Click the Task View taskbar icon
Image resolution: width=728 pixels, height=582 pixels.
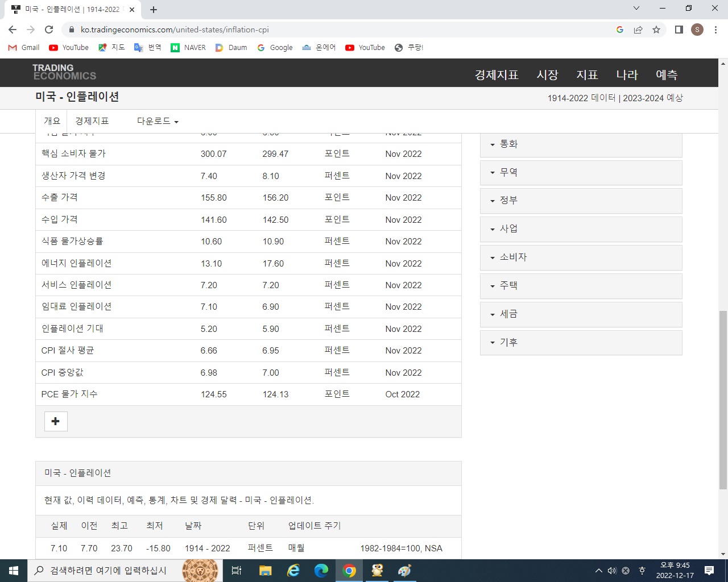pyautogui.click(x=237, y=571)
